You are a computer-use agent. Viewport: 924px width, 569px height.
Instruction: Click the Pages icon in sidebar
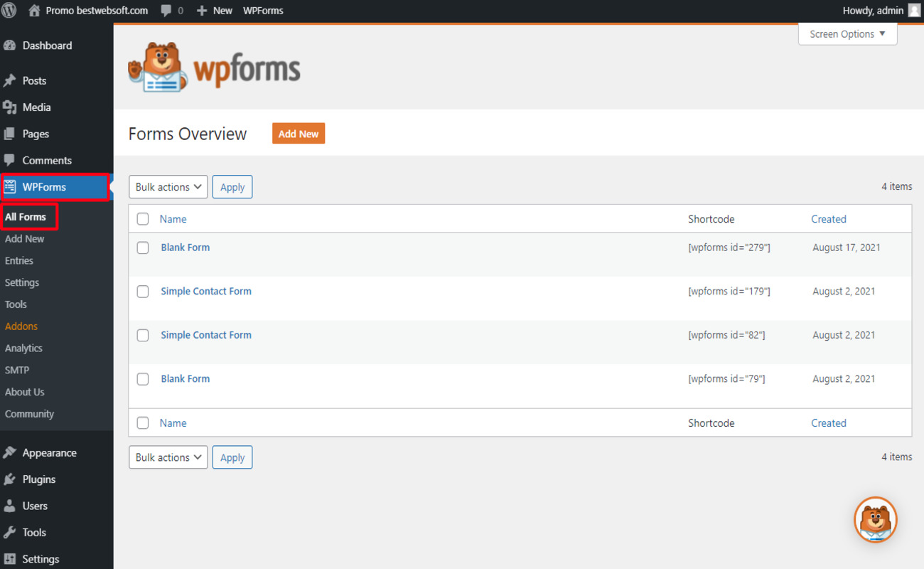click(x=10, y=134)
